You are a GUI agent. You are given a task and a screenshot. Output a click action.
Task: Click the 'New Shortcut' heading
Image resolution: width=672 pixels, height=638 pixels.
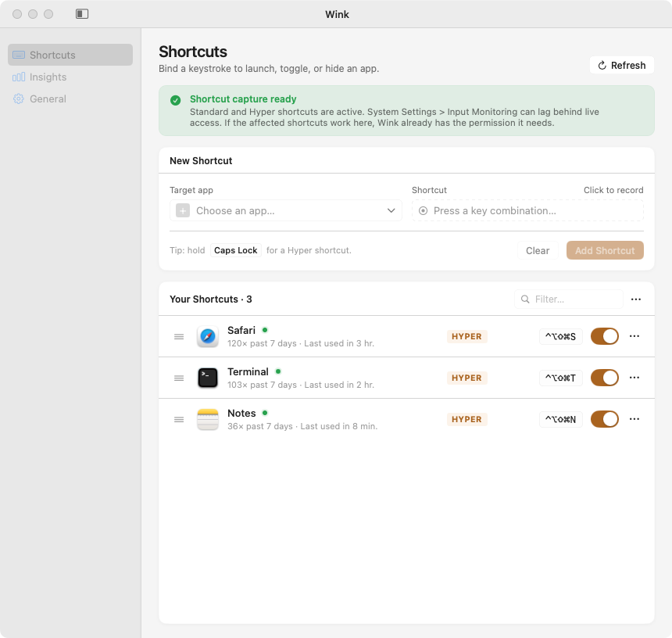point(201,161)
